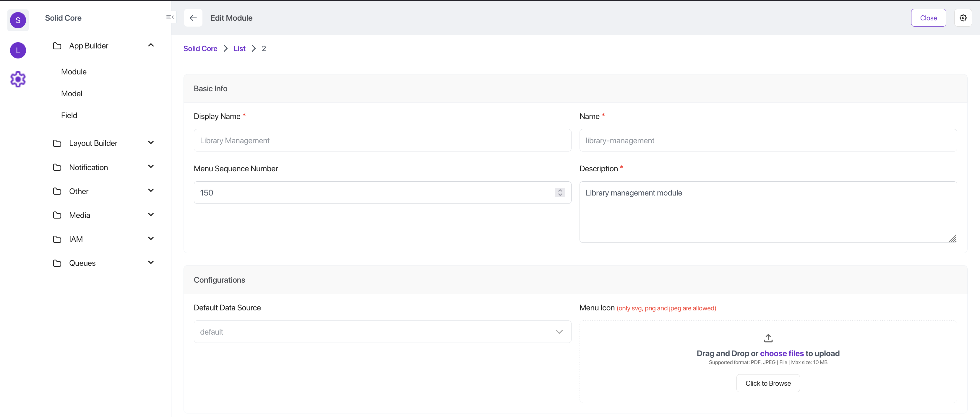
Task: Increment Menu Sequence Number with the stepper
Action: [560, 190]
